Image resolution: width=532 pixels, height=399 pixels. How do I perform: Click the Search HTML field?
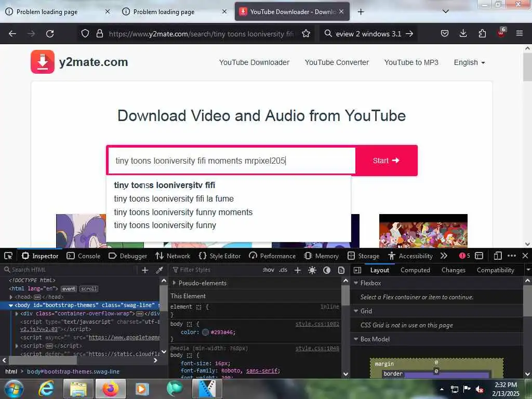[70, 270]
